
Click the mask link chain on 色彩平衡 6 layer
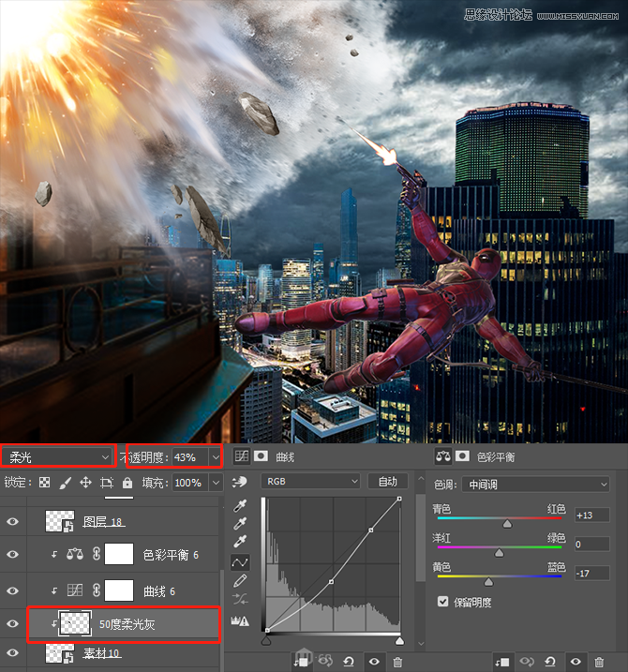click(x=97, y=554)
